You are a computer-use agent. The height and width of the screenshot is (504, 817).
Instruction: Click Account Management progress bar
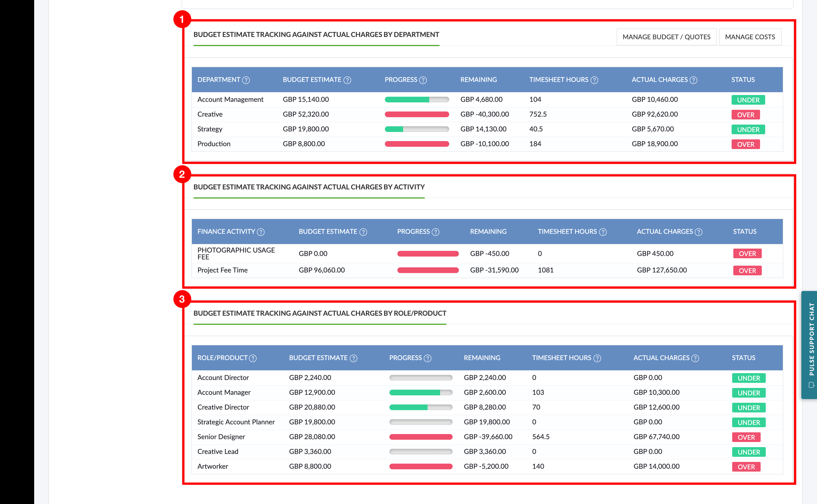[x=417, y=99]
